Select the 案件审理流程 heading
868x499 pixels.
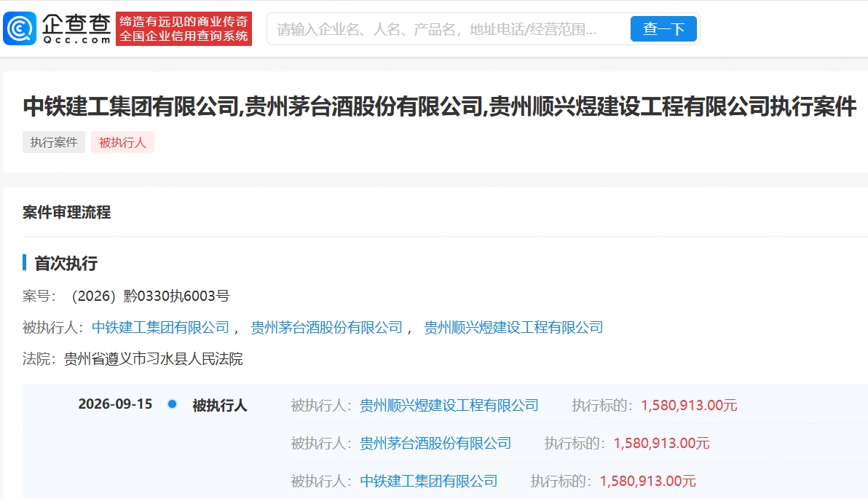66,212
